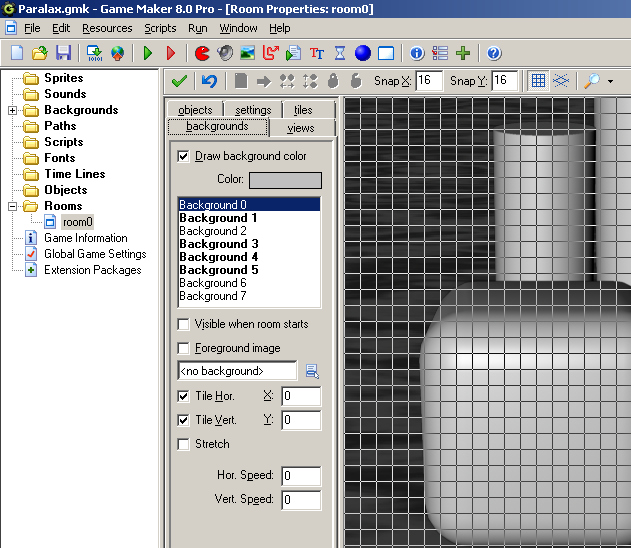Select Background 3 in the list

point(219,244)
